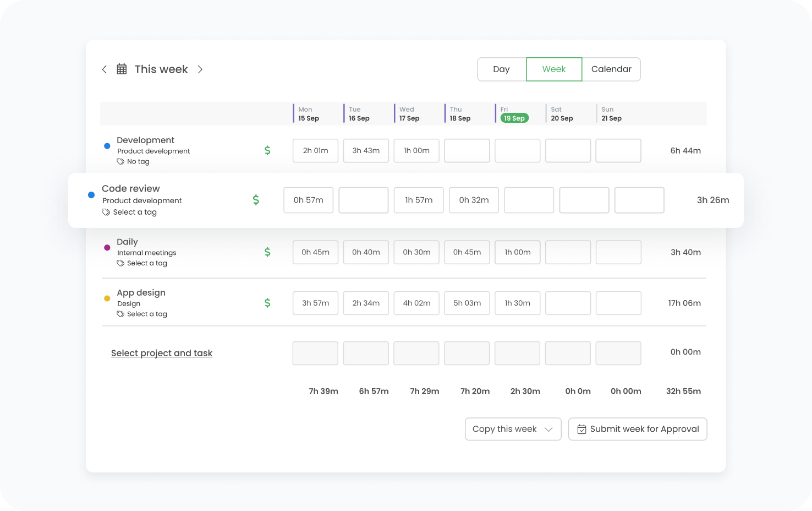Go to next week with right chevron

click(200, 69)
